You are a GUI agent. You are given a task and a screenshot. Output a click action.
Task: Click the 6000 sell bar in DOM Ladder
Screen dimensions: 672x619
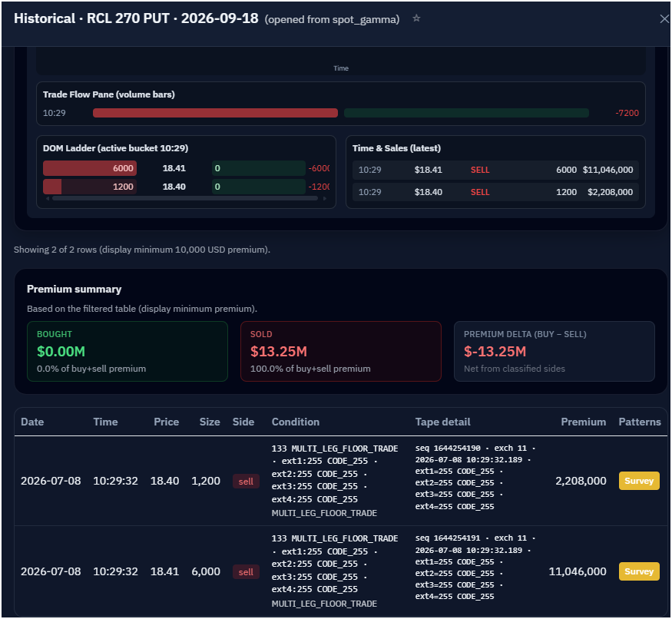pos(90,168)
